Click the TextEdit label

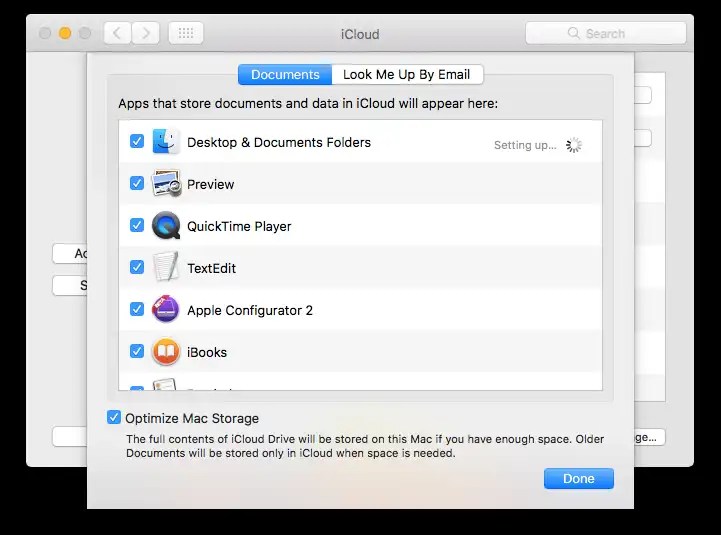pos(212,268)
